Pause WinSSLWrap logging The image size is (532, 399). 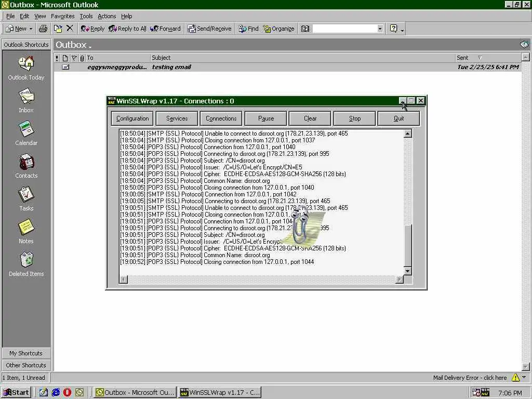pyautogui.click(x=265, y=118)
